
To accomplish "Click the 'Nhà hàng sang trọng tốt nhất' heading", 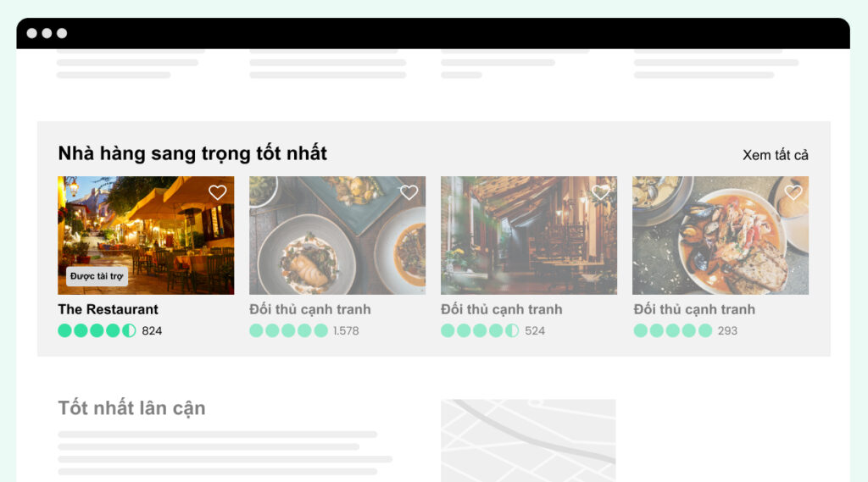I will click(x=192, y=153).
